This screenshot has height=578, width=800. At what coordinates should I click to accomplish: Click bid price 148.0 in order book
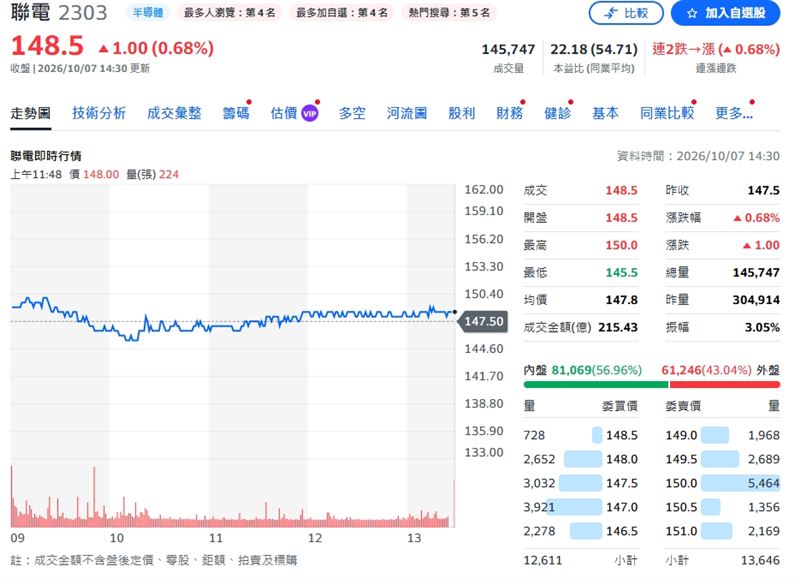[621, 459]
